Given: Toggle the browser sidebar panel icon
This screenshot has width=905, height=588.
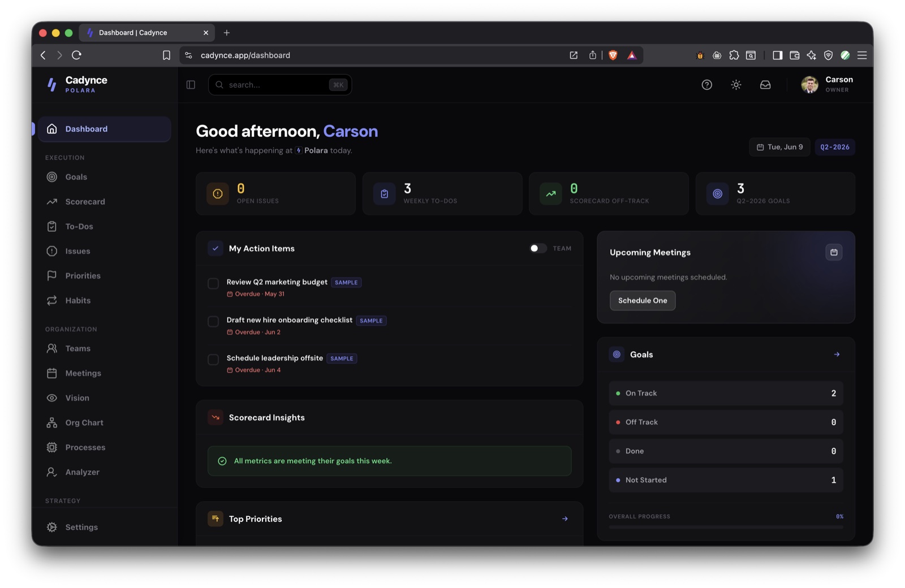Looking at the screenshot, I should (777, 55).
